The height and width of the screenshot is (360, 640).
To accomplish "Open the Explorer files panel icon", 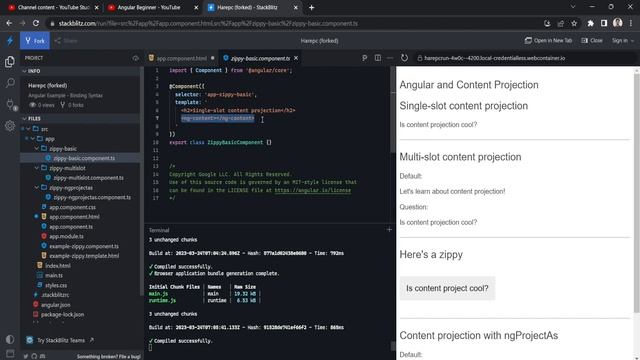I will (10, 62).
